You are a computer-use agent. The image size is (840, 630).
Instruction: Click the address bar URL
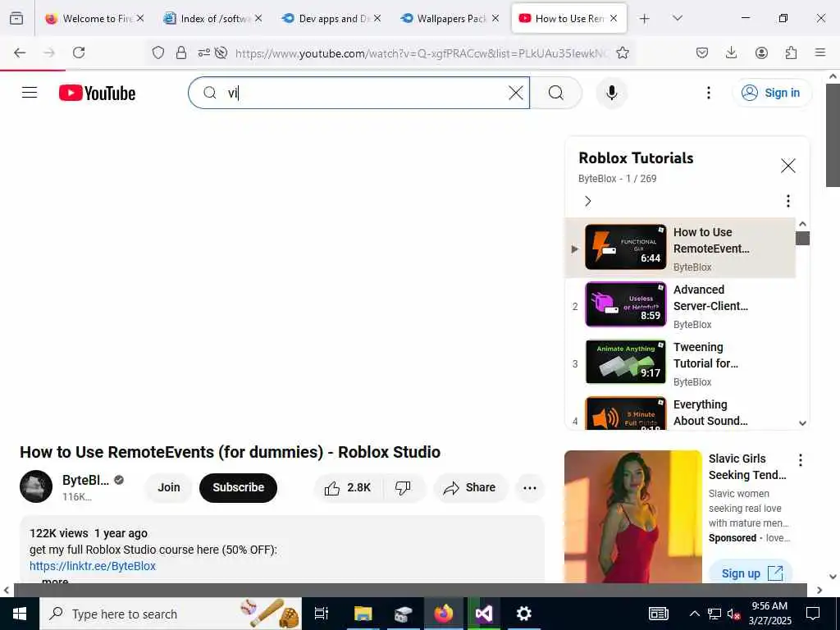point(422,53)
